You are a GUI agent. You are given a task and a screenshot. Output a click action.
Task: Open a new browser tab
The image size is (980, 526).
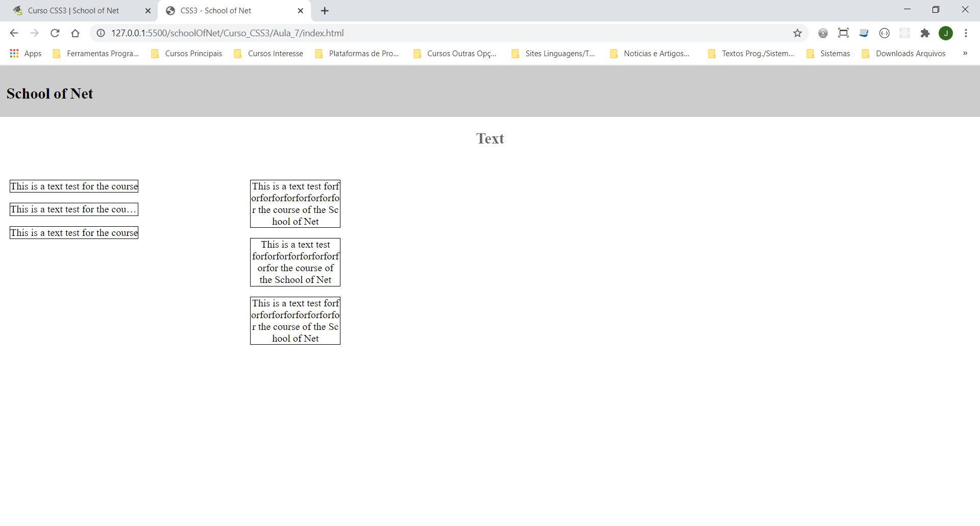(x=325, y=11)
